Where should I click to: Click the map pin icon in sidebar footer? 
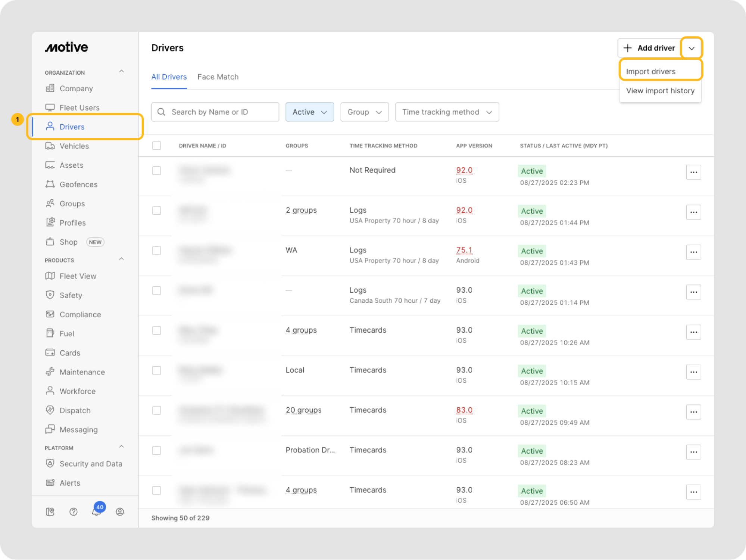pos(50,511)
